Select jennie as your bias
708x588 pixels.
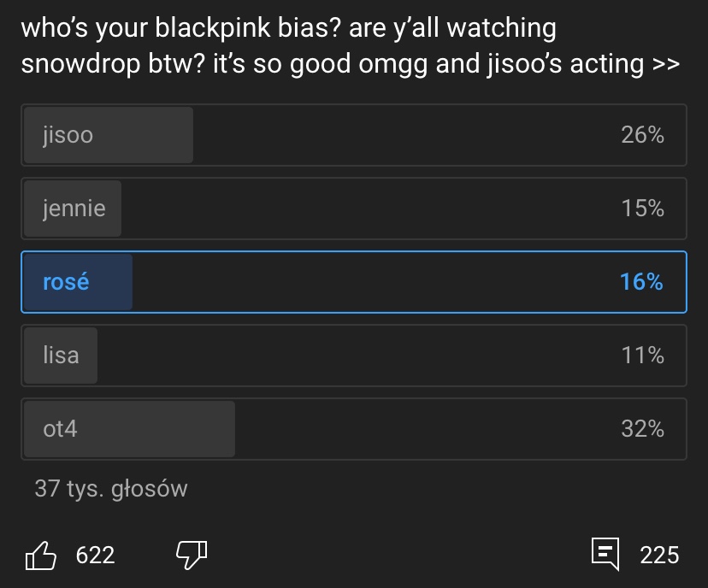pyautogui.click(x=353, y=209)
